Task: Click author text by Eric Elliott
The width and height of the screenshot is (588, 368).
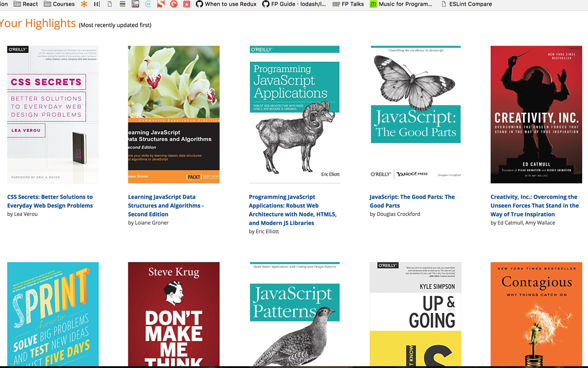Action: click(264, 232)
